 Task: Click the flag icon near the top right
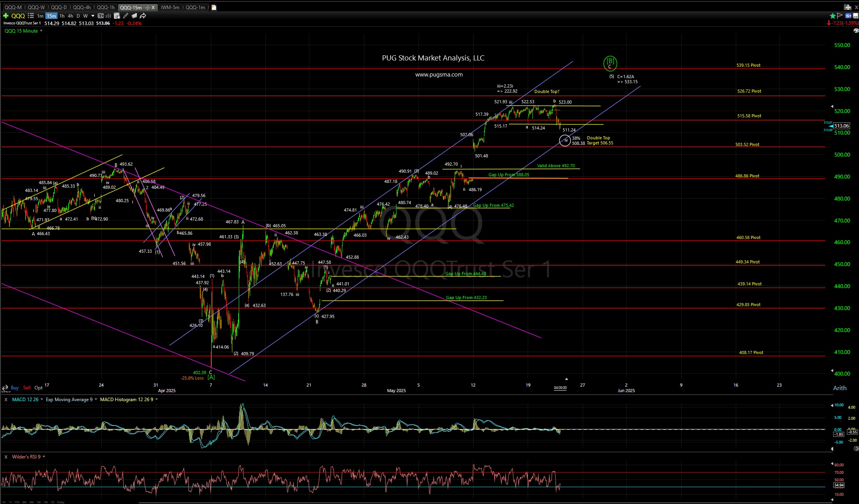840,16
